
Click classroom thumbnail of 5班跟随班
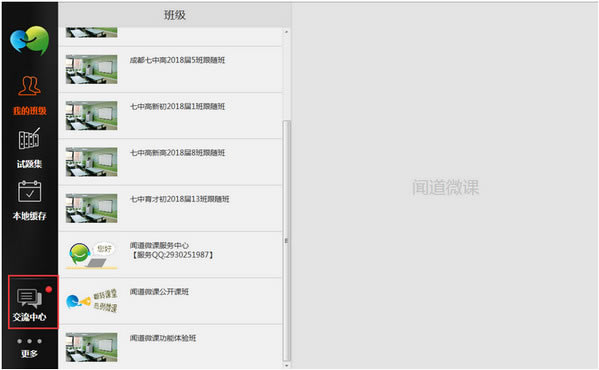[92, 69]
